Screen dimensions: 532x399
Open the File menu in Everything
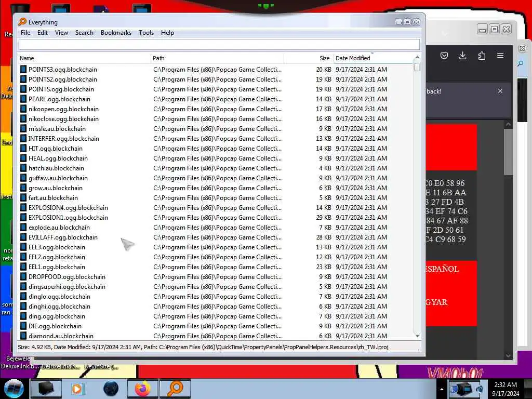pos(25,33)
